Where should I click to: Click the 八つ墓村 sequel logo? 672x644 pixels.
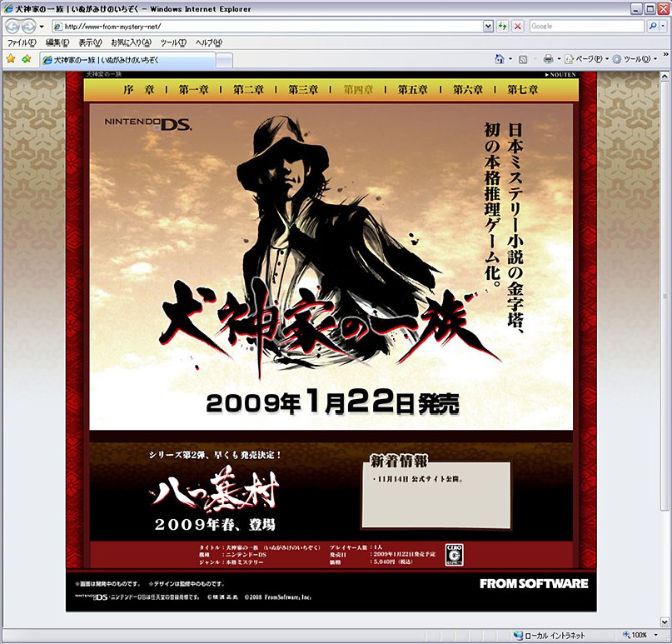(x=216, y=491)
